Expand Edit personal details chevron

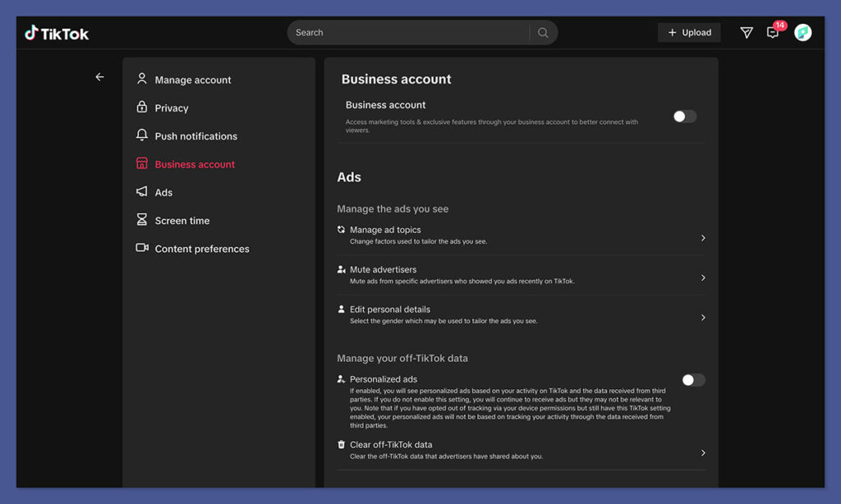703,318
